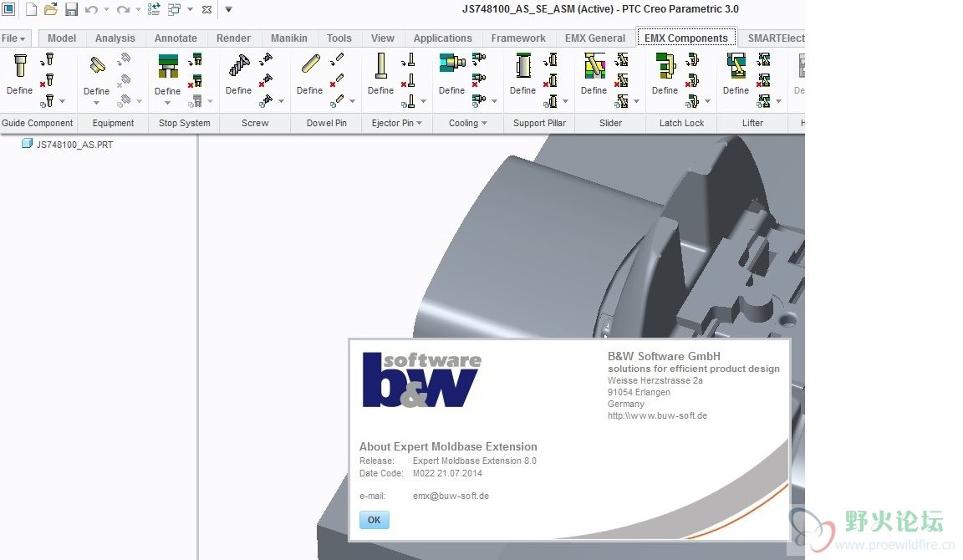Delete the stop system element

[x=196, y=80]
